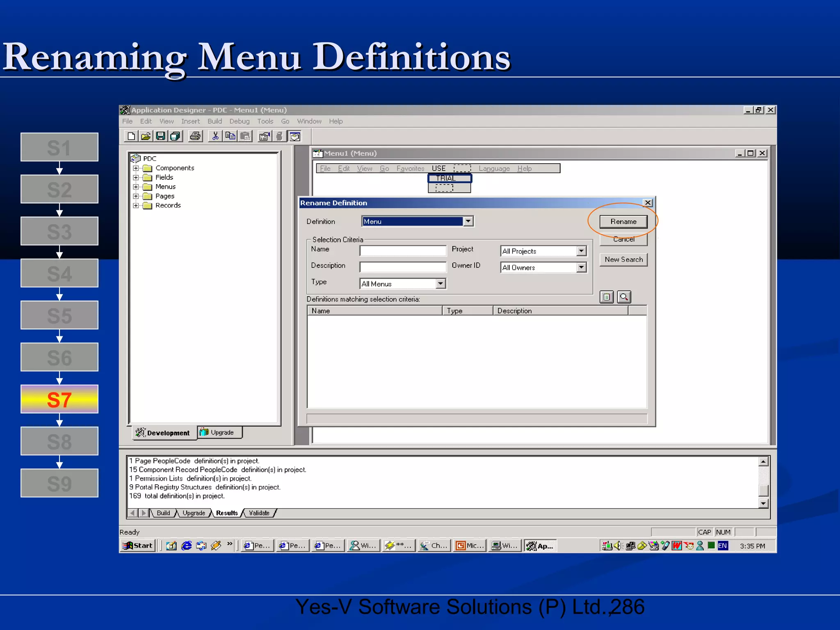This screenshot has width=840, height=630.
Task: Click the Copy toolbar icon
Action: (231, 136)
